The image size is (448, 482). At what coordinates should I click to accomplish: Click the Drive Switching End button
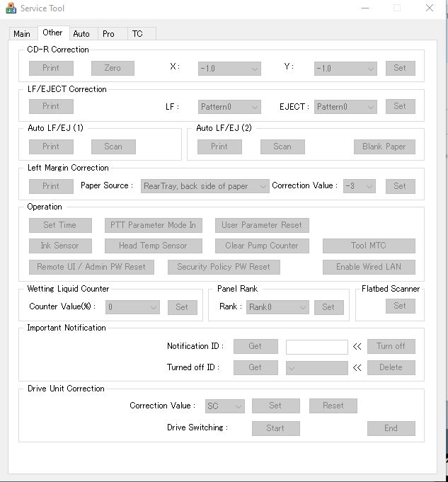(x=391, y=428)
